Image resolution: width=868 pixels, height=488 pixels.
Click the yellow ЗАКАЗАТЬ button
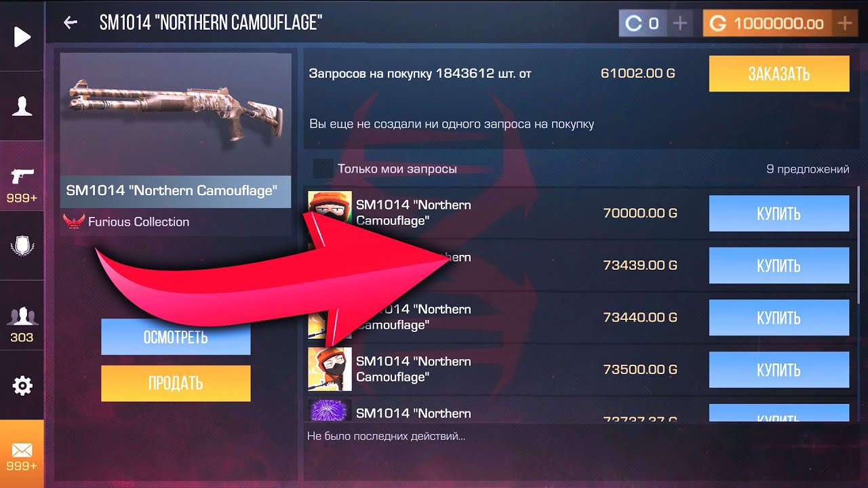(779, 74)
